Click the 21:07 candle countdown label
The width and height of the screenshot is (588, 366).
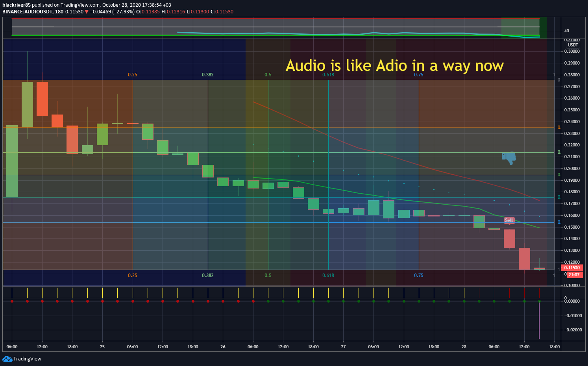tap(574, 275)
